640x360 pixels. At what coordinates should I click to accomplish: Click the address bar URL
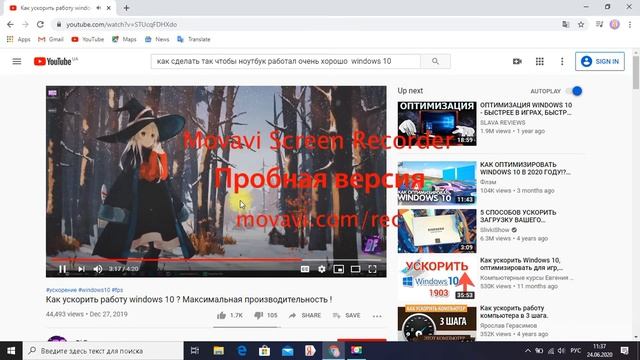click(122, 24)
